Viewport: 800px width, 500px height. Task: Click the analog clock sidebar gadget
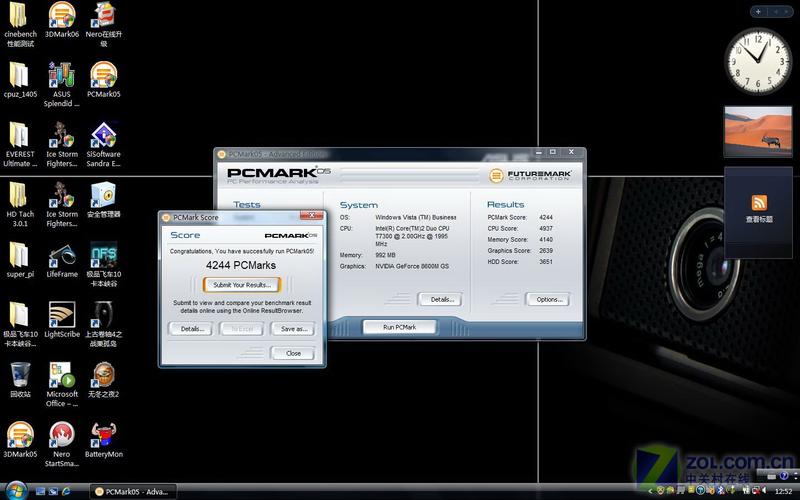pos(758,62)
